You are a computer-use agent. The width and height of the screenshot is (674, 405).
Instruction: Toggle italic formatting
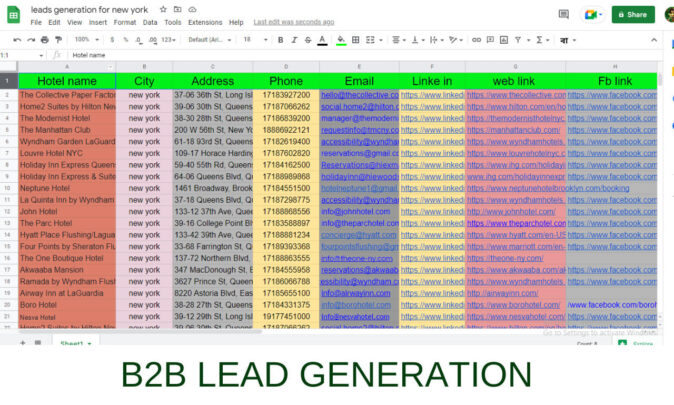295,40
